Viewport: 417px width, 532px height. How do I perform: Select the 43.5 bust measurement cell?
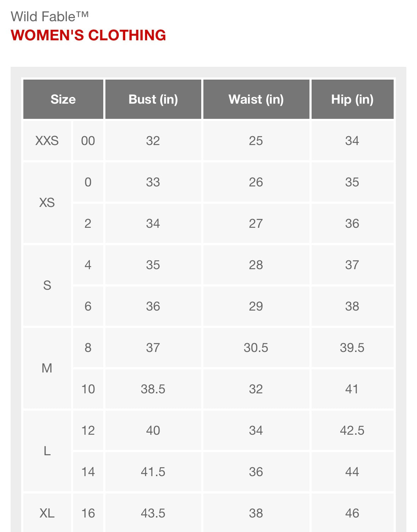click(153, 513)
